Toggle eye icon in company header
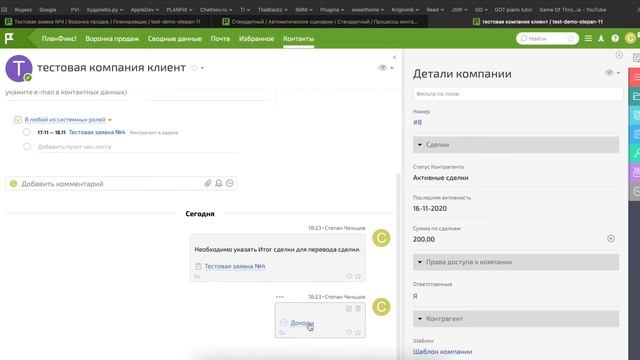The height and width of the screenshot is (360, 640). (382, 68)
